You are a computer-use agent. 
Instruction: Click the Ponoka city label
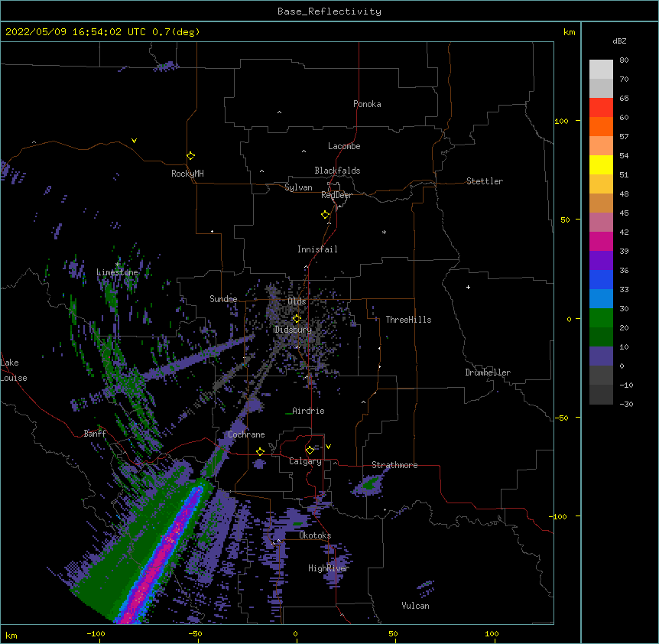click(367, 104)
